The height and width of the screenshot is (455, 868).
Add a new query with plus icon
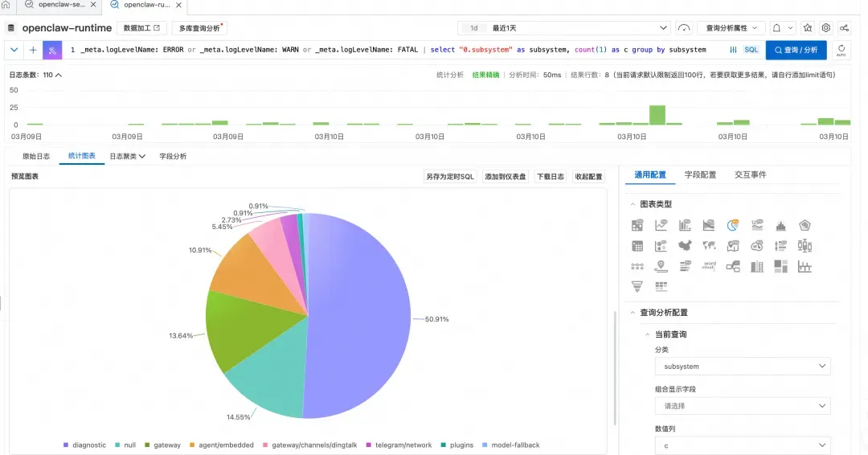33,50
